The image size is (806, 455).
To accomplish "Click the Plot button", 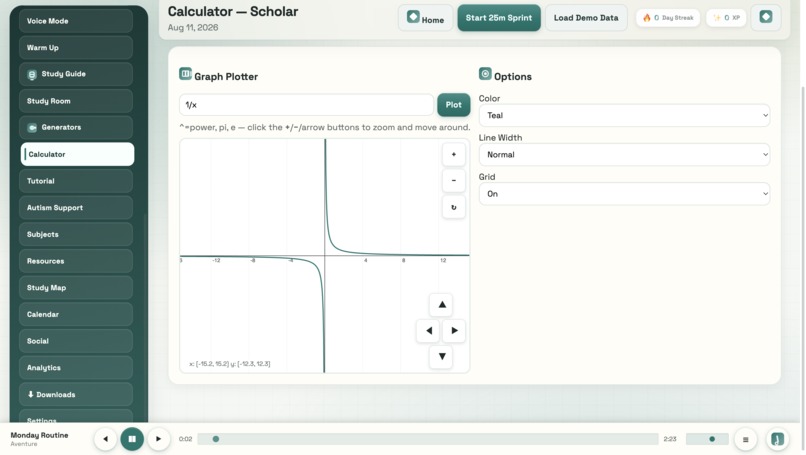I will (453, 105).
